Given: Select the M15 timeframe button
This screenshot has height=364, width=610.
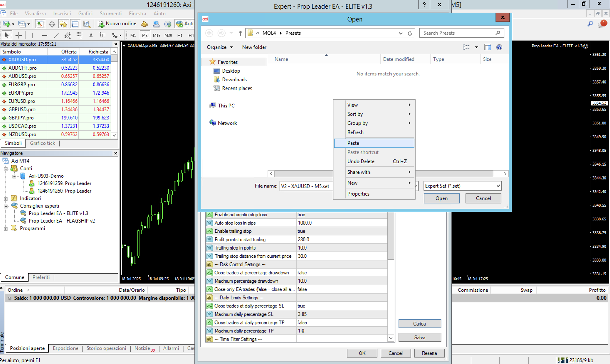Looking at the screenshot, I should [x=156, y=35].
